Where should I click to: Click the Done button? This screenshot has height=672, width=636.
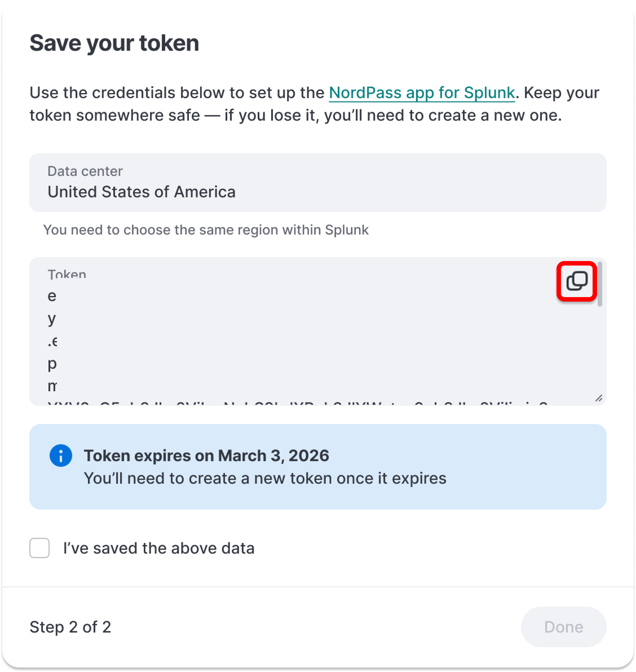[563, 627]
